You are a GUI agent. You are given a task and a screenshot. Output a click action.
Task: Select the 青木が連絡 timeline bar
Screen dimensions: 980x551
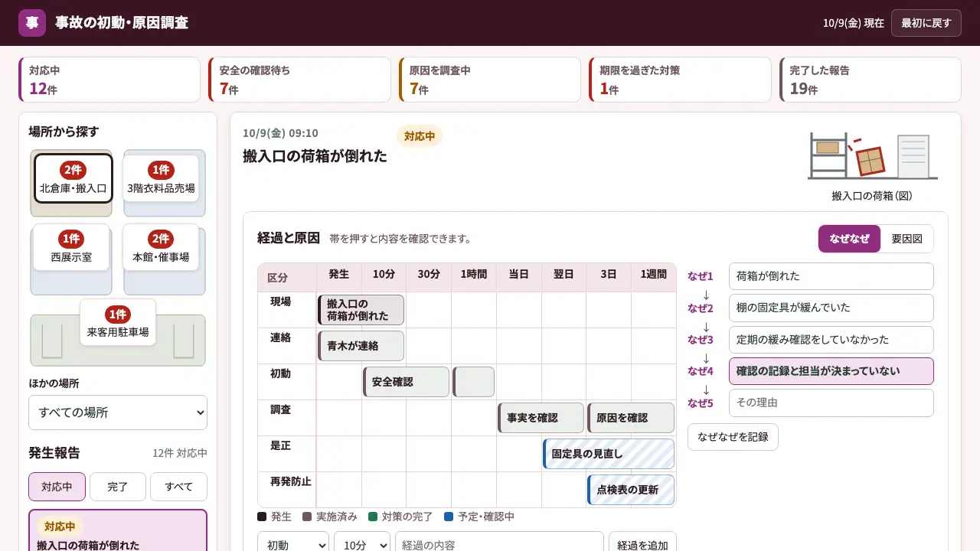(361, 346)
